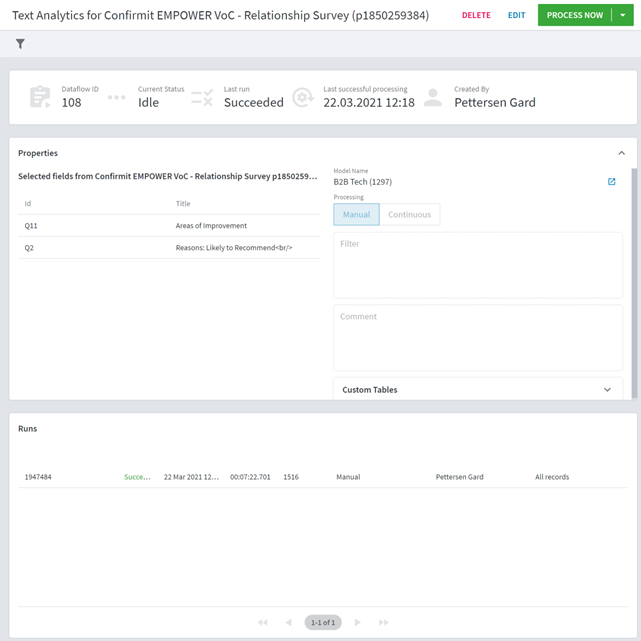
Task: Select Manual processing mode
Action: point(356,215)
